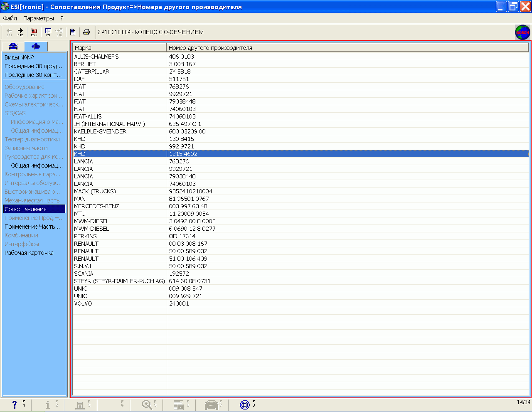Click number 3 0492 00 8 0005 cell

click(x=192, y=221)
